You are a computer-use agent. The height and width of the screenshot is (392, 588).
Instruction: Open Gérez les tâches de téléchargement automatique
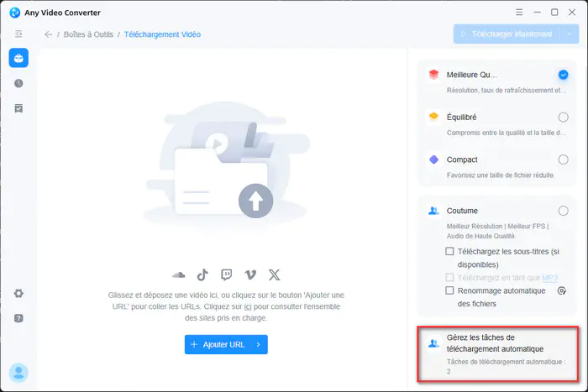point(498,354)
